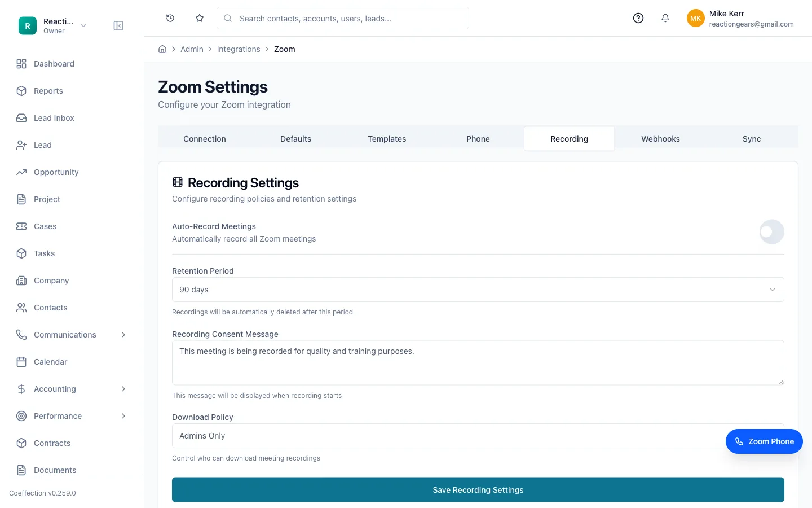
Task: Open the help question mark icon
Action: 638,18
